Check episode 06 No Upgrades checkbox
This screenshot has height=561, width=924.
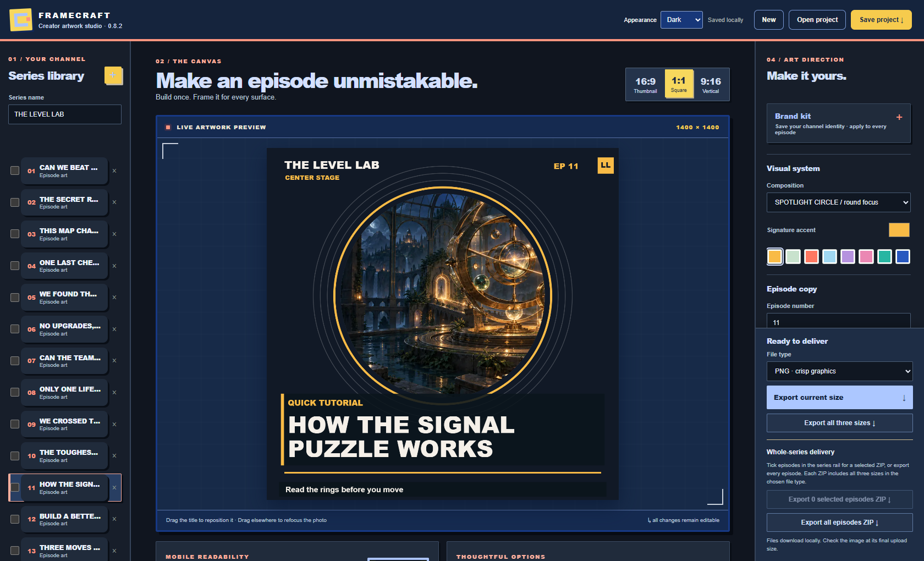(15, 329)
